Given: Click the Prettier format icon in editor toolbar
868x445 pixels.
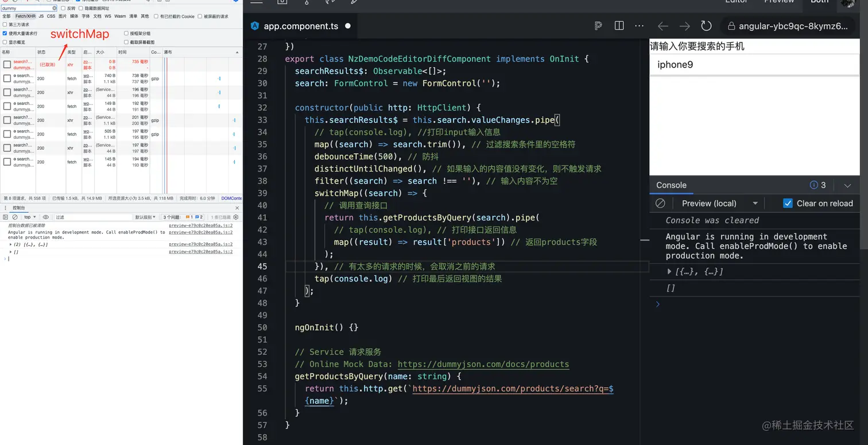Looking at the screenshot, I should click(598, 26).
